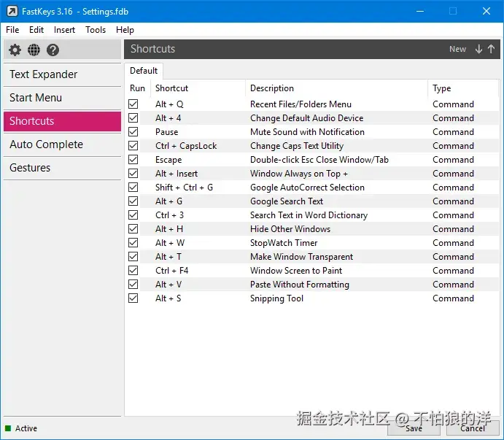Select Google AutoCorrect Selection entry
Viewport: 504px width, 440px height.
click(307, 188)
